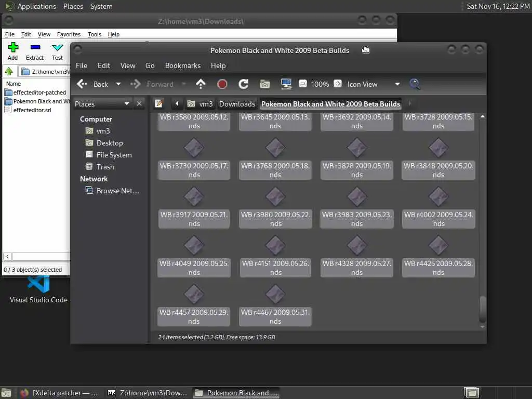Viewport: 532px width, 399px height.
Task: Select effecteditor.srl file in 7-Zip list
Action: pyautogui.click(x=28, y=110)
